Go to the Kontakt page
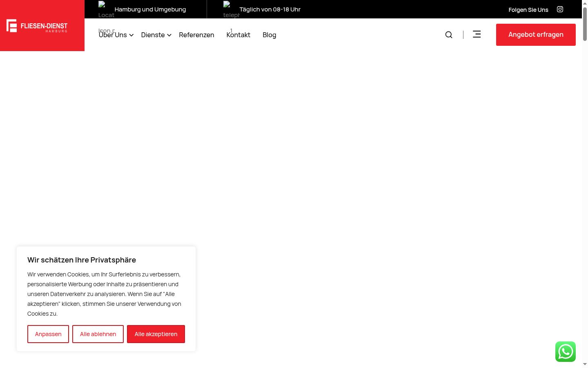 coord(238,35)
